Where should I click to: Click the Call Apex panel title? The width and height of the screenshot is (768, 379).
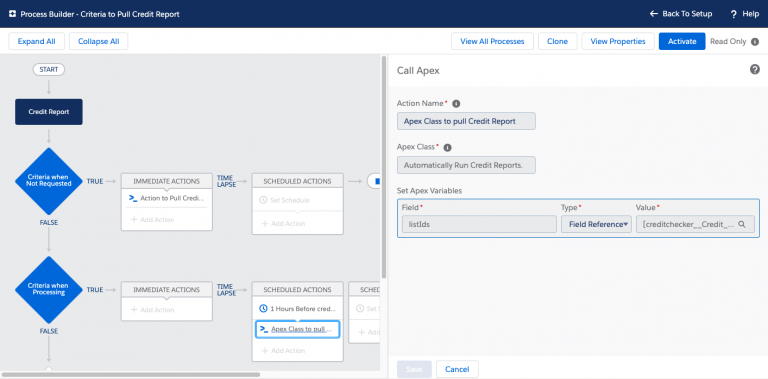coord(418,71)
